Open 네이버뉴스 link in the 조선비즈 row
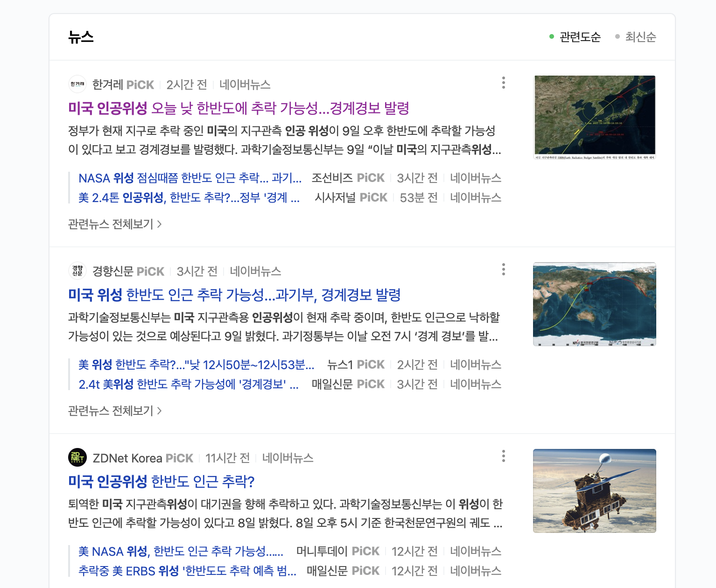Viewport: 716px width, 588px height. [x=476, y=178]
